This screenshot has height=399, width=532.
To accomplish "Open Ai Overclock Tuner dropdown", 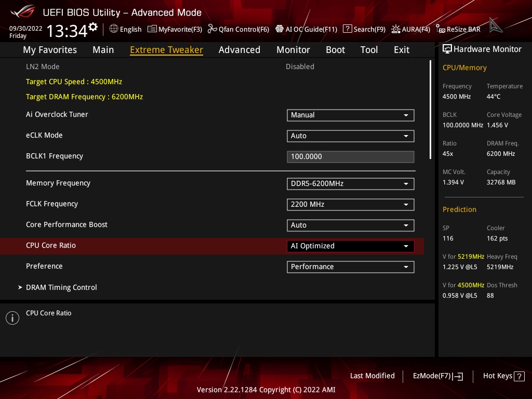I will [x=351, y=115].
